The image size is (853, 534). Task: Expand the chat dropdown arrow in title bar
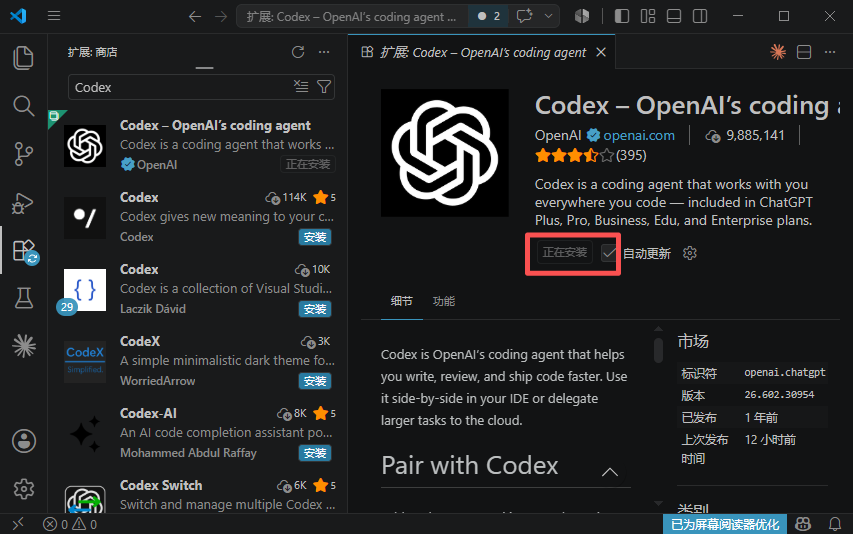click(548, 16)
